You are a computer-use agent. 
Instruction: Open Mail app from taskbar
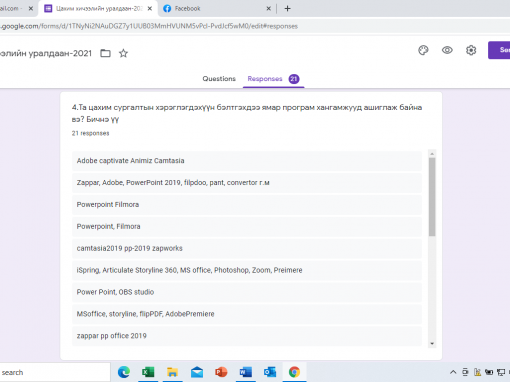click(x=197, y=372)
